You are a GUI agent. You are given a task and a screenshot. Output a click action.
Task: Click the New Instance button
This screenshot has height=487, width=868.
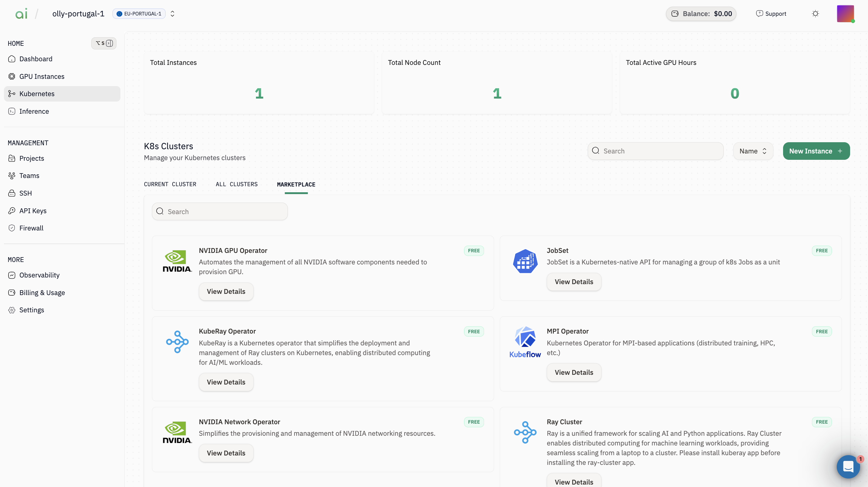(816, 151)
